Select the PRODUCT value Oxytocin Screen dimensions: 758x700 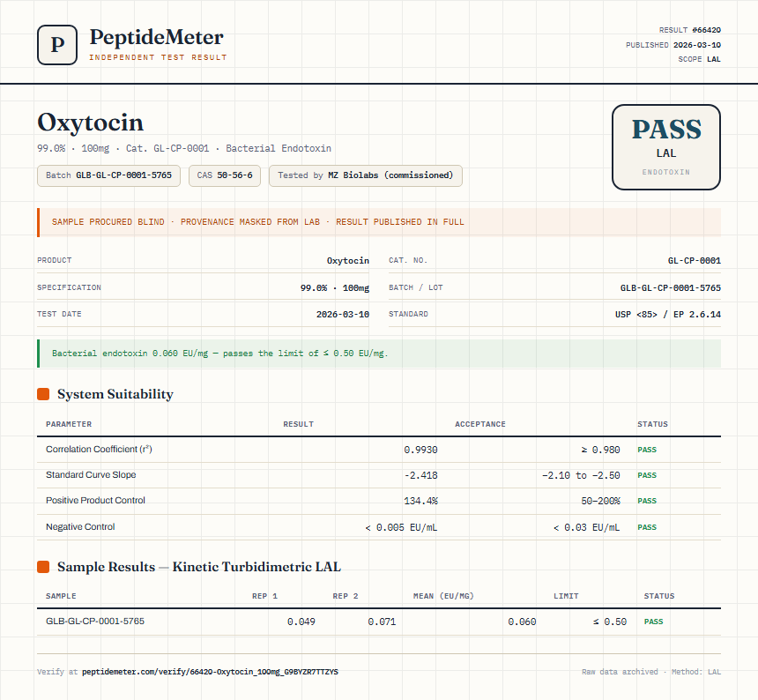tap(347, 261)
